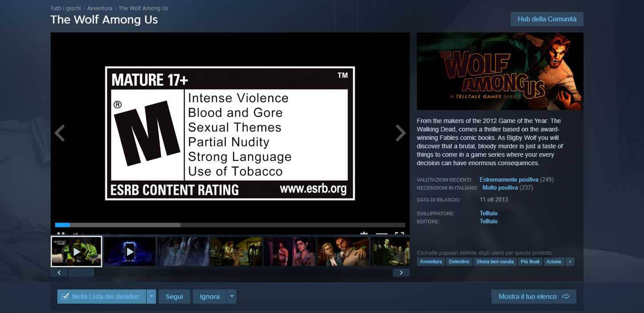
Task: Open screenshot thumbnail of two men embracing
Action: [343, 251]
